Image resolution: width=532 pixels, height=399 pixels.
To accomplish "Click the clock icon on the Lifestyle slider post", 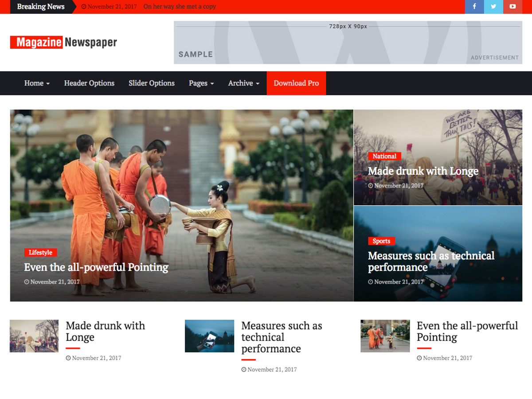I will [27, 282].
